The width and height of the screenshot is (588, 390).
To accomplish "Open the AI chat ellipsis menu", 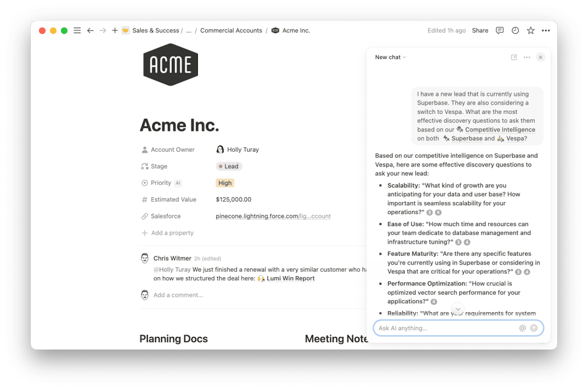I will pos(527,57).
